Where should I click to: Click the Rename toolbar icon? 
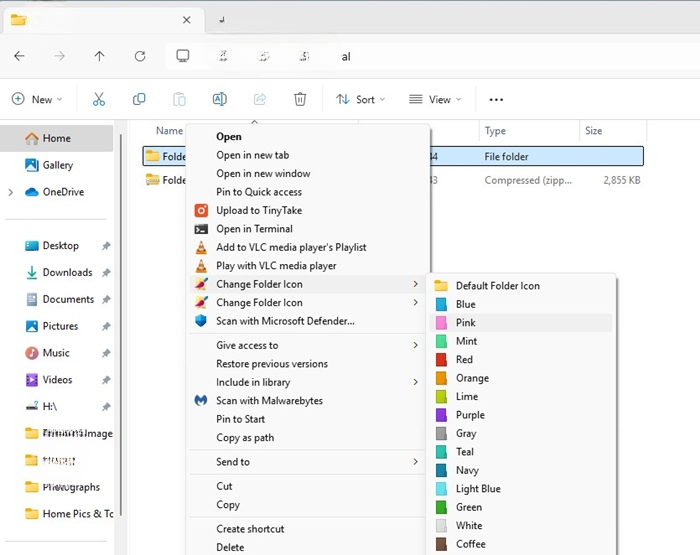(x=220, y=99)
